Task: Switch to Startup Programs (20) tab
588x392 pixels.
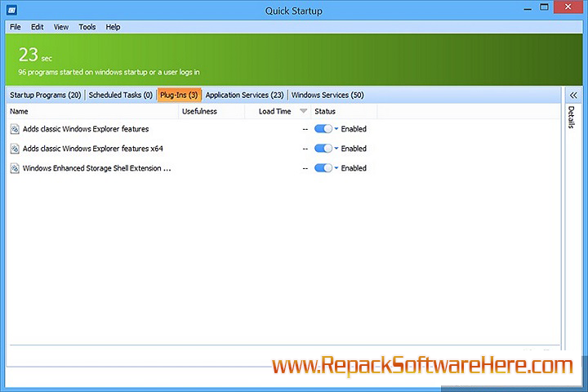Action: pos(46,95)
